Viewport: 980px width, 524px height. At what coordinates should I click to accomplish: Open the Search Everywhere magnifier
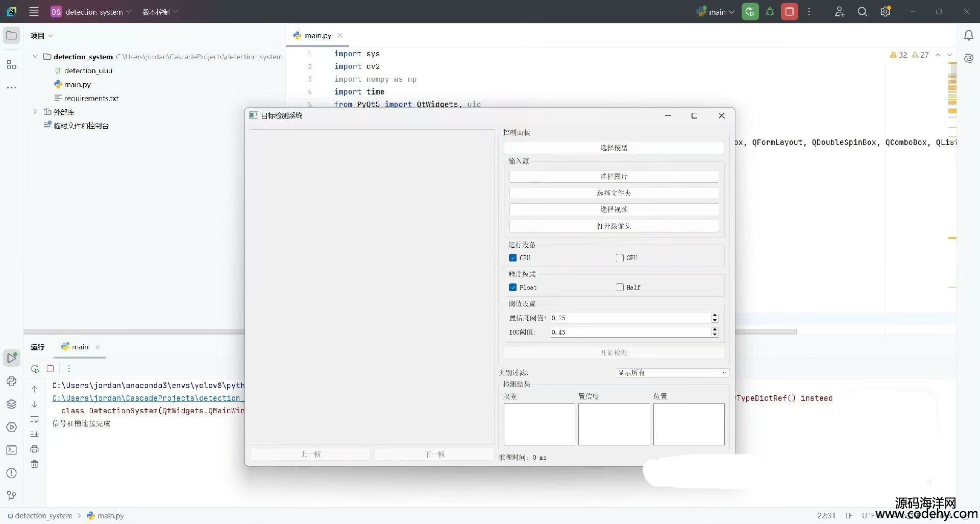(862, 12)
